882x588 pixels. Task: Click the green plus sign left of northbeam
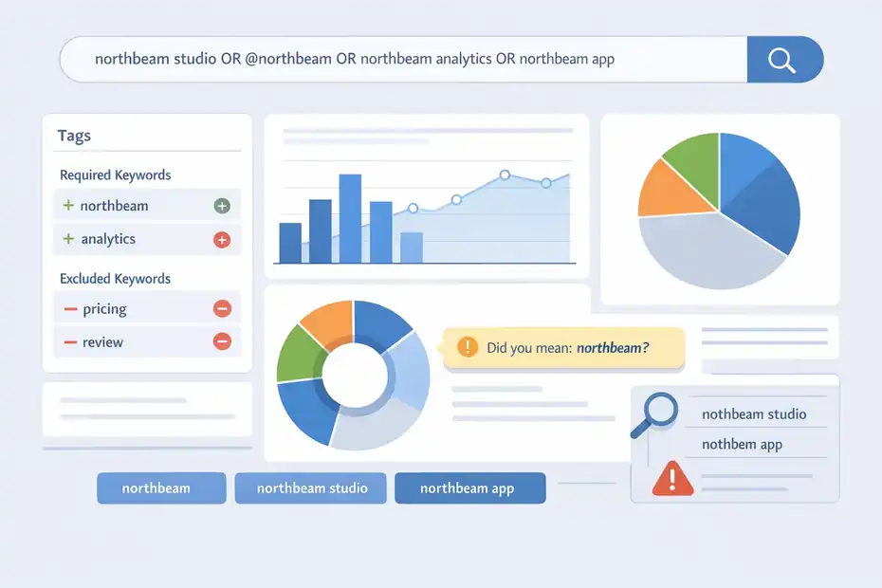coord(68,206)
